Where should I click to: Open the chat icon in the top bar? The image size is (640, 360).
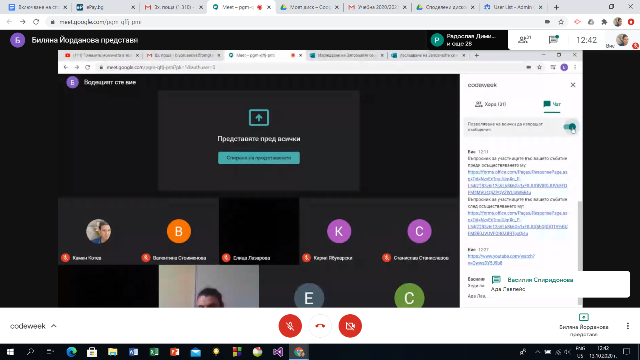pyautogui.click(x=554, y=40)
